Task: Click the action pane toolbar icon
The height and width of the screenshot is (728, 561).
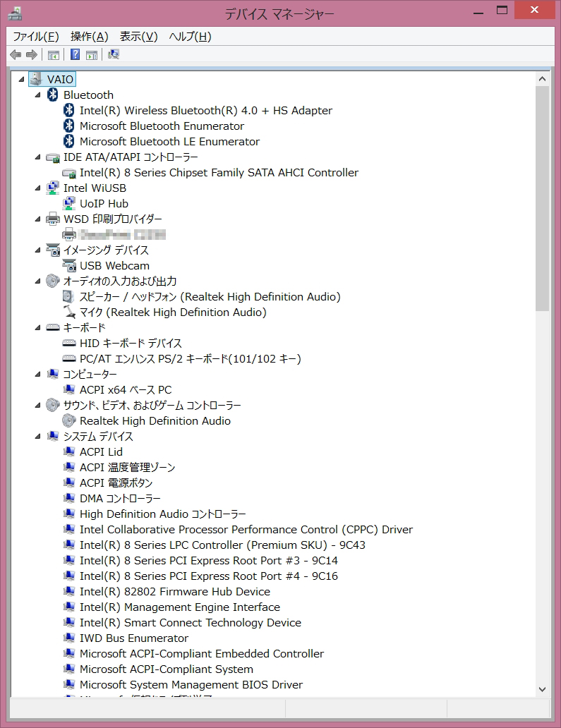Action: click(92, 55)
